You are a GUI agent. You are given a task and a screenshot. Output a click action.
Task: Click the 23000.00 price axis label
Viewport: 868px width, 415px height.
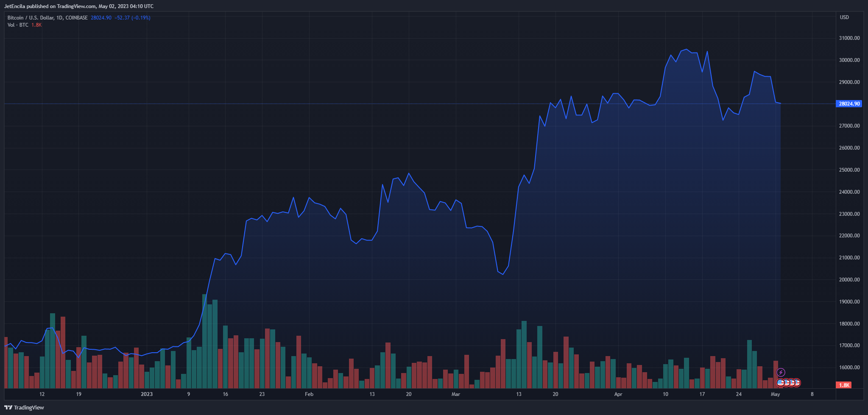click(x=849, y=214)
